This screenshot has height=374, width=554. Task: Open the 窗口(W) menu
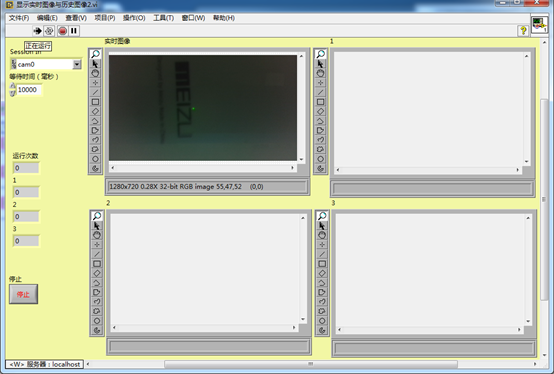pyautogui.click(x=193, y=18)
